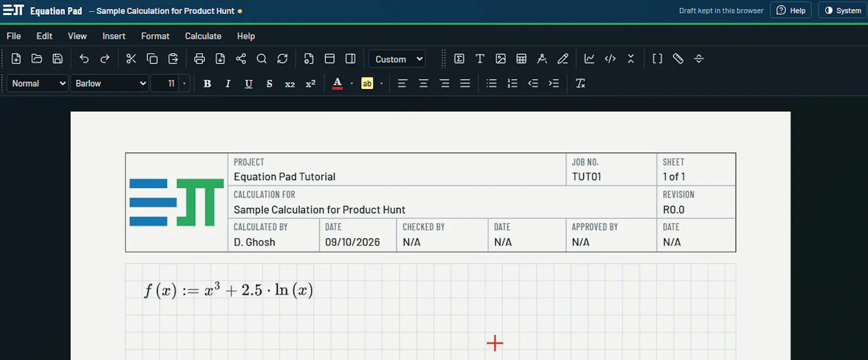Toggle italic formatting
868x360 pixels.
228,83
